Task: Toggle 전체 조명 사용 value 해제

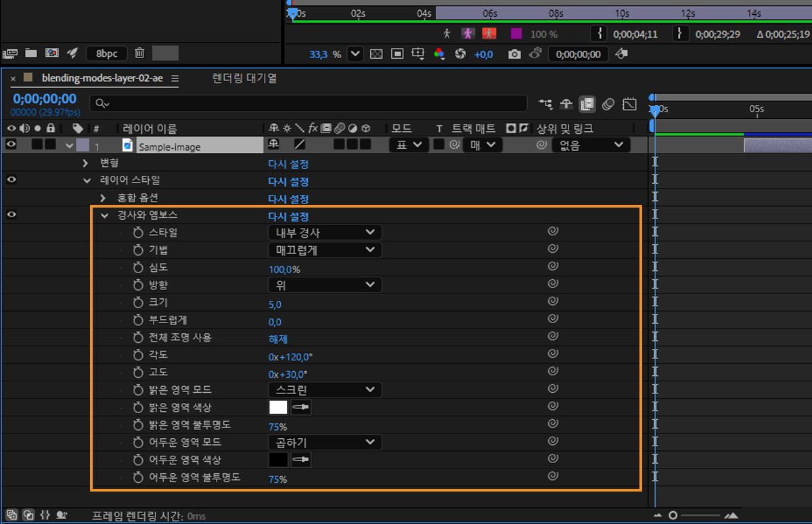Action: pyautogui.click(x=277, y=339)
